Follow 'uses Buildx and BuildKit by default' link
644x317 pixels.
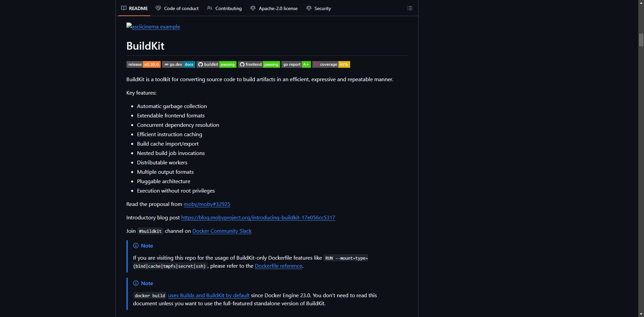pos(209,295)
